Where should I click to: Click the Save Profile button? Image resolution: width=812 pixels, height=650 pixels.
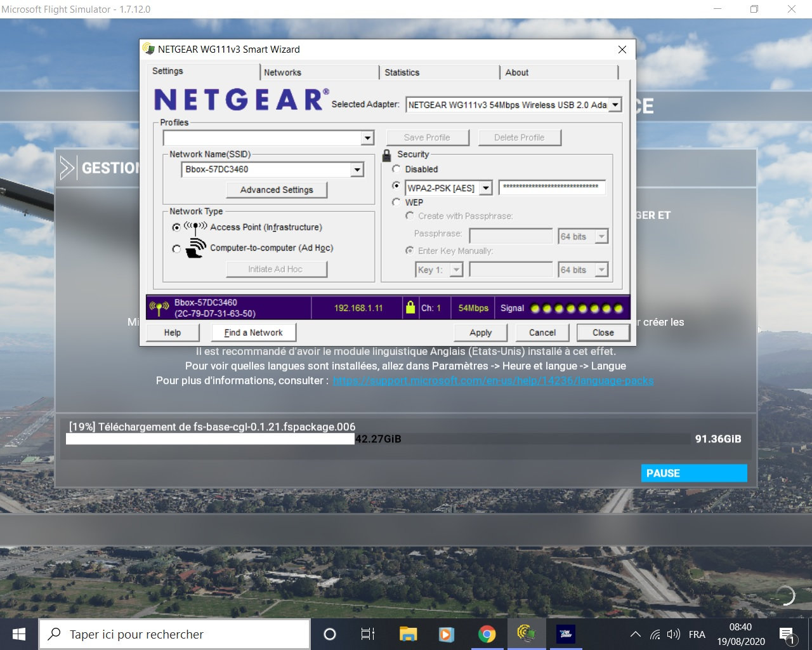coord(427,138)
